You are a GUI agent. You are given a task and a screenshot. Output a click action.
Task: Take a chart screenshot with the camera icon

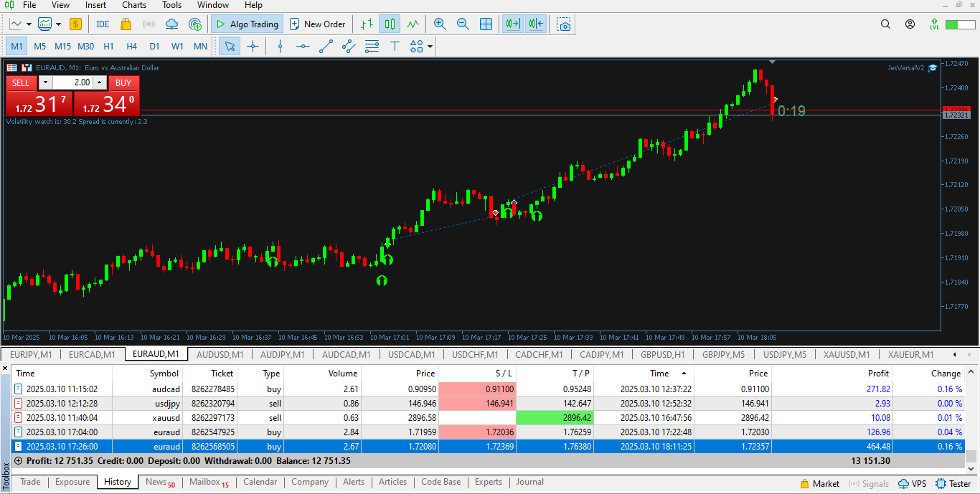(x=565, y=24)
